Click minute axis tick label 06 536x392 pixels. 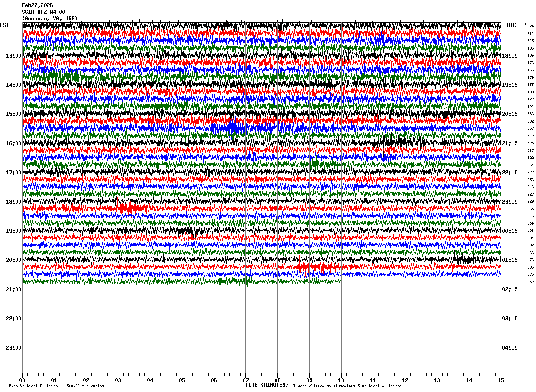tap(214, 380)
